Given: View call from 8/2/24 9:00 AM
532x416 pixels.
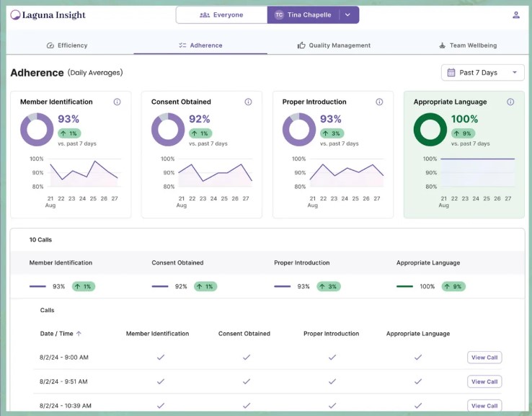Looking at the screenshot, I should 484,358.
